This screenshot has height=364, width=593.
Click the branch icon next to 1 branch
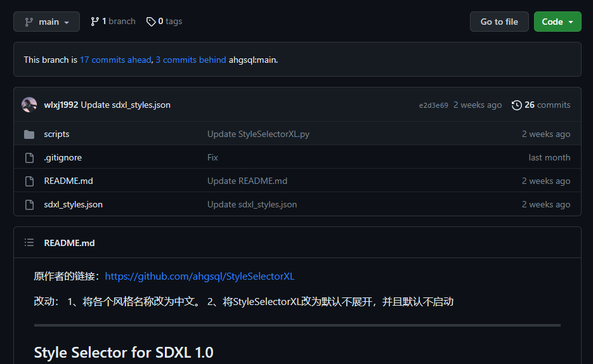[x=94, y=22]
